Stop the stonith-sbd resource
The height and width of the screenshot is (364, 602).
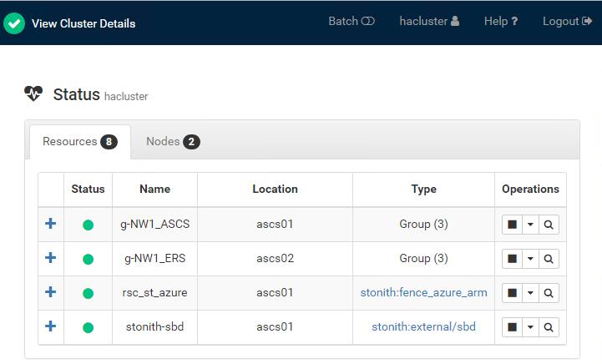pyautogui.click(x=512, y=327)
